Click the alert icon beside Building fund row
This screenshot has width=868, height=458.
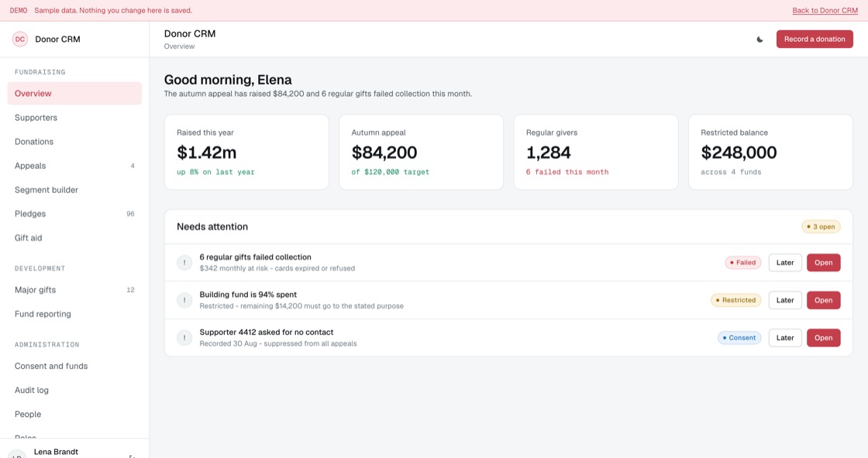184,300
